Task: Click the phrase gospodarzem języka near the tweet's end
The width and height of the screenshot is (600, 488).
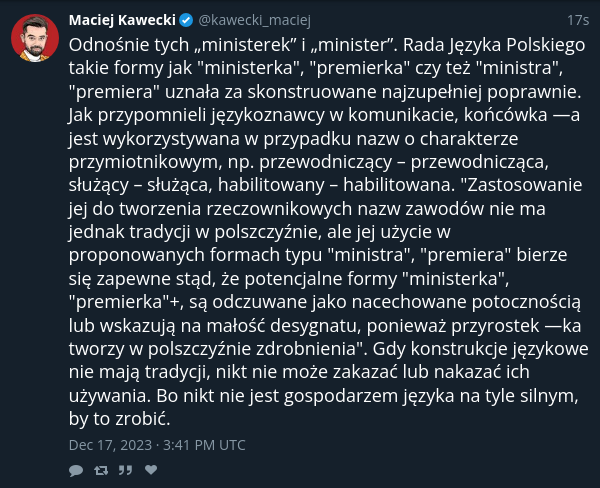Action: [369, 396]
